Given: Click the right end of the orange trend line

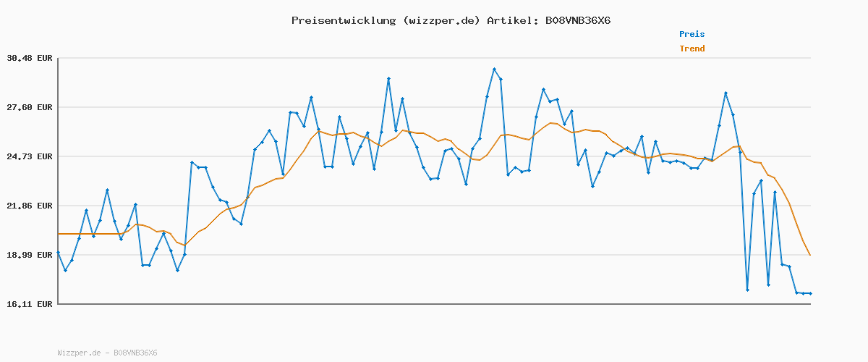Looking at the screenshot, I should point(810,255).
